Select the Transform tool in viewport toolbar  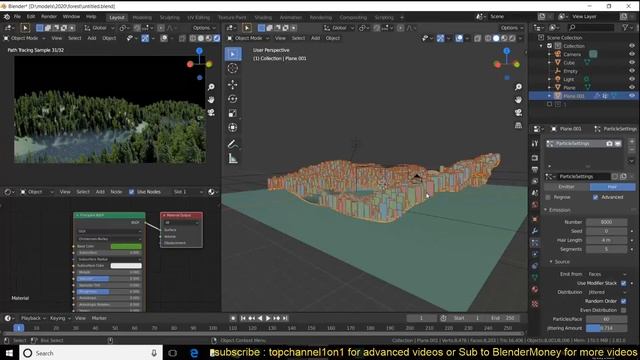tap(233, 128)
